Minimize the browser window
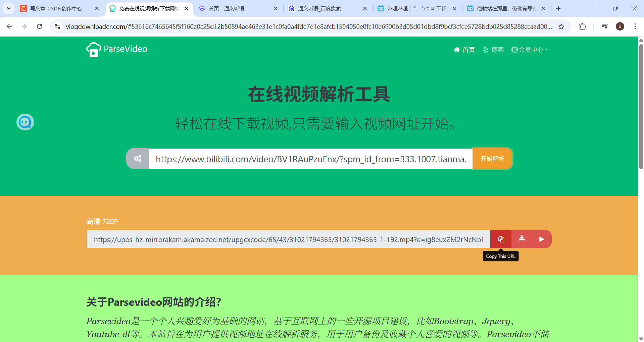Image resolution: width=644 pixels, height=342 pixels. (x=596, y=8)
